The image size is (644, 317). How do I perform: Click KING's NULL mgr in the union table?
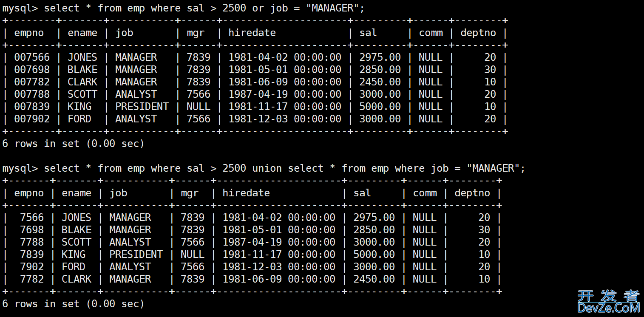coord(193,255)
